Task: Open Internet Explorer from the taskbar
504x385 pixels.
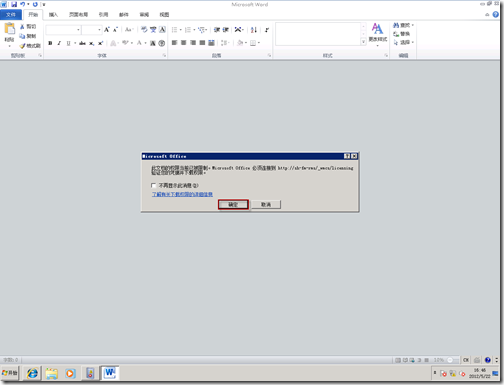Action: tap(32, 373)
